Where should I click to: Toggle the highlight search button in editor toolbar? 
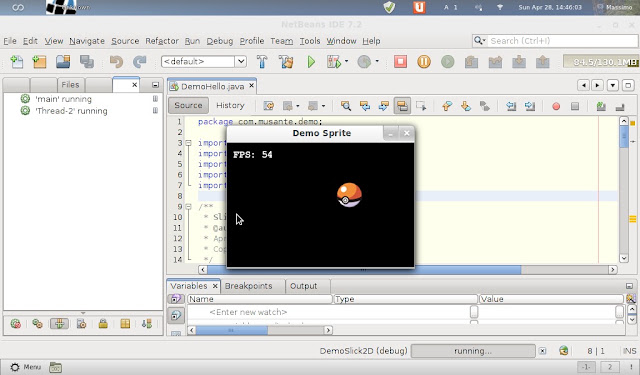pos(402,106)
